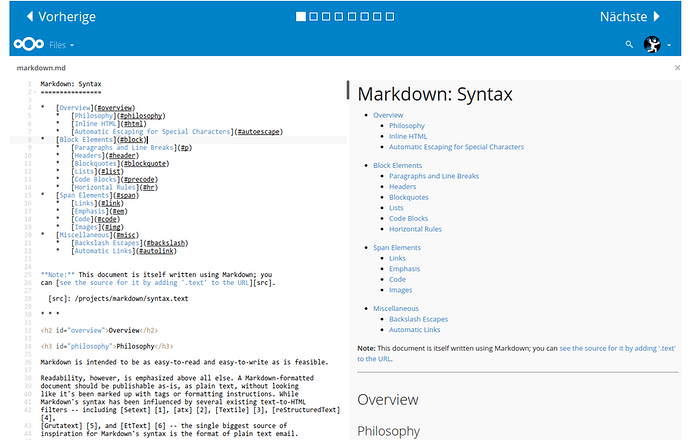
Task: Click the preview pane scrollbar handle
Action: click(x=348, y=90)
